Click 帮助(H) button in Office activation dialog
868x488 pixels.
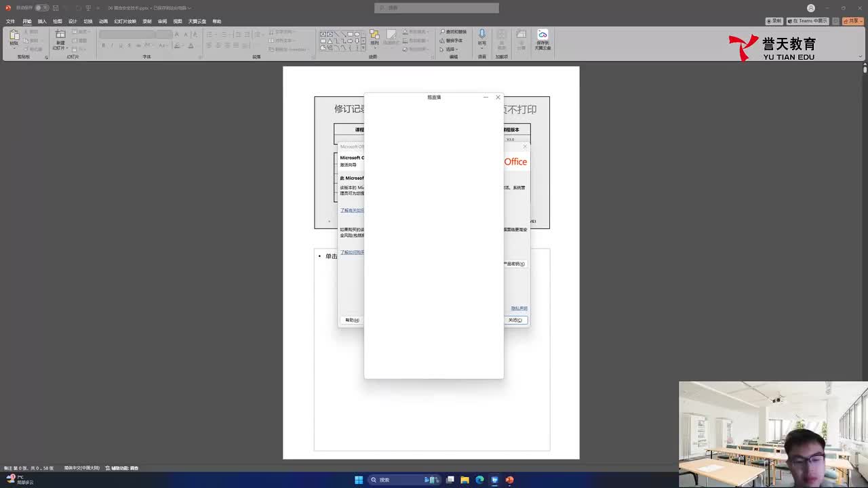[352, 320]
